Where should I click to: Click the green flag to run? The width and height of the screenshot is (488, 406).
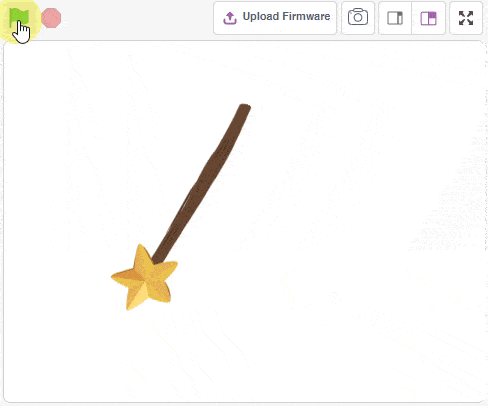pyautogui.click(x=18, y=17)
